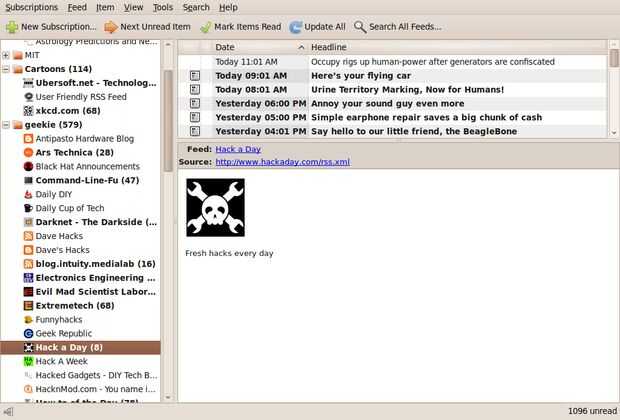Viewport: 620px width, 420px height.
Task: Open the Subscriptions menu
Action: pyautogui.click(x=32, y=7)
